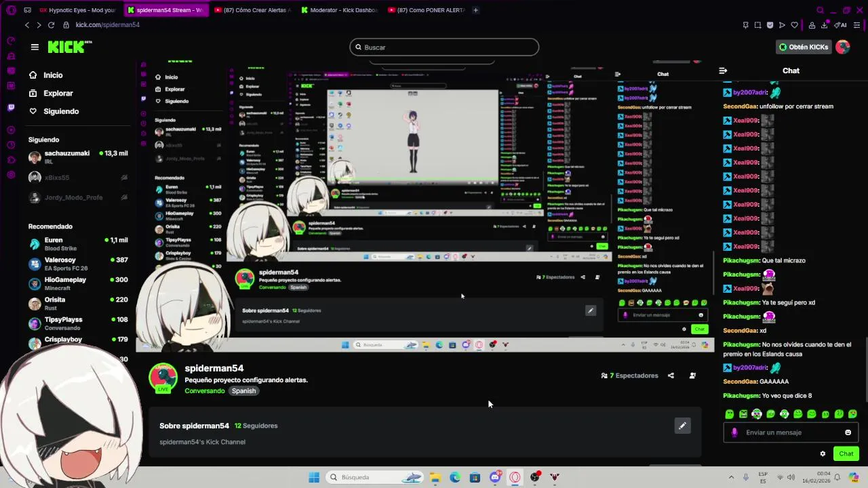
Task: Open the Opera GX logo menu
Action: point(11,10)
